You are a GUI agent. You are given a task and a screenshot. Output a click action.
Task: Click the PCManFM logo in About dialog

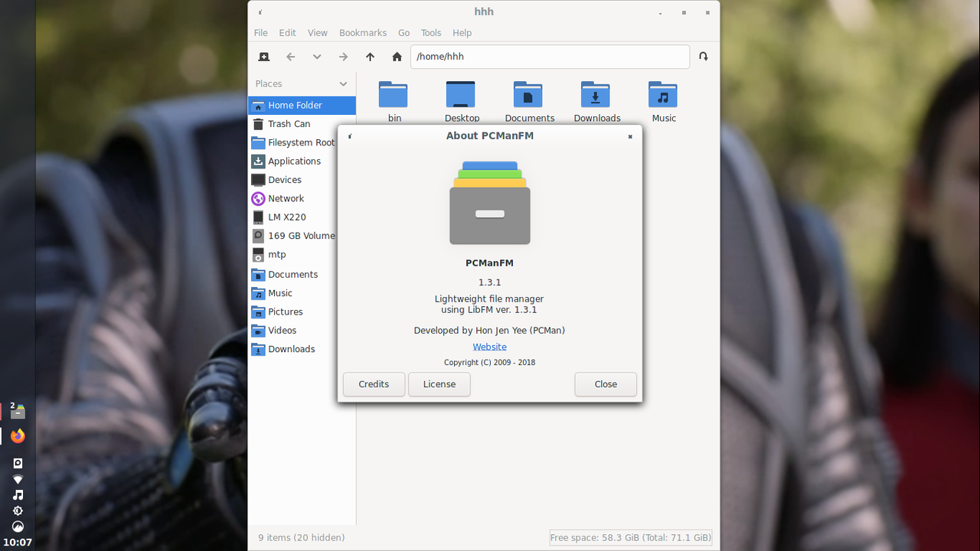point(490,203)
